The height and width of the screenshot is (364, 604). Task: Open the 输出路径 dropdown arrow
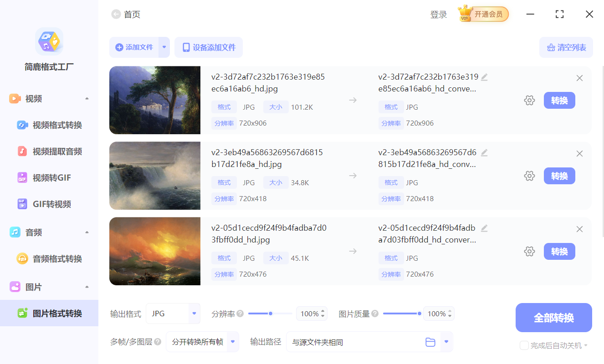pyautogui.click(x=447, y=342)
